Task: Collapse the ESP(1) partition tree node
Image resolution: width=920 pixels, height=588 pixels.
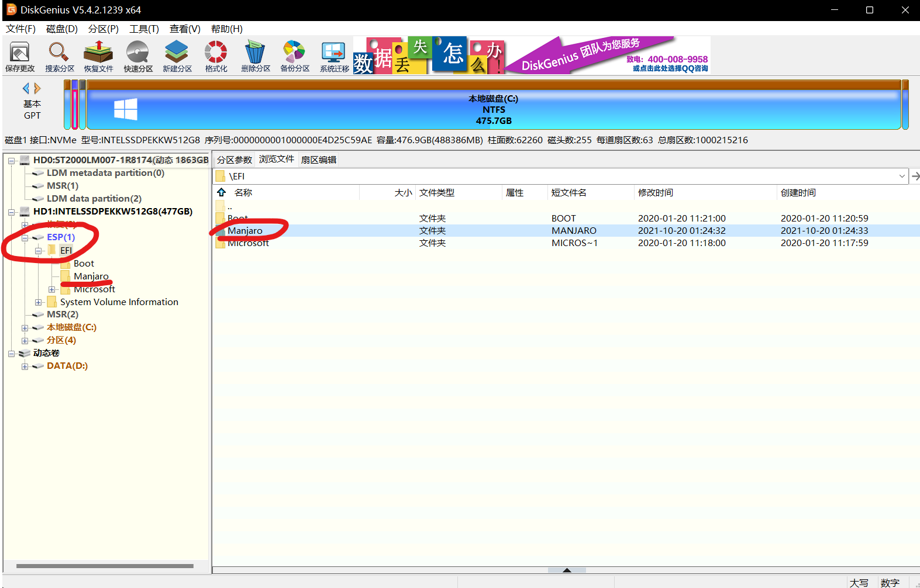Action: 25,238
